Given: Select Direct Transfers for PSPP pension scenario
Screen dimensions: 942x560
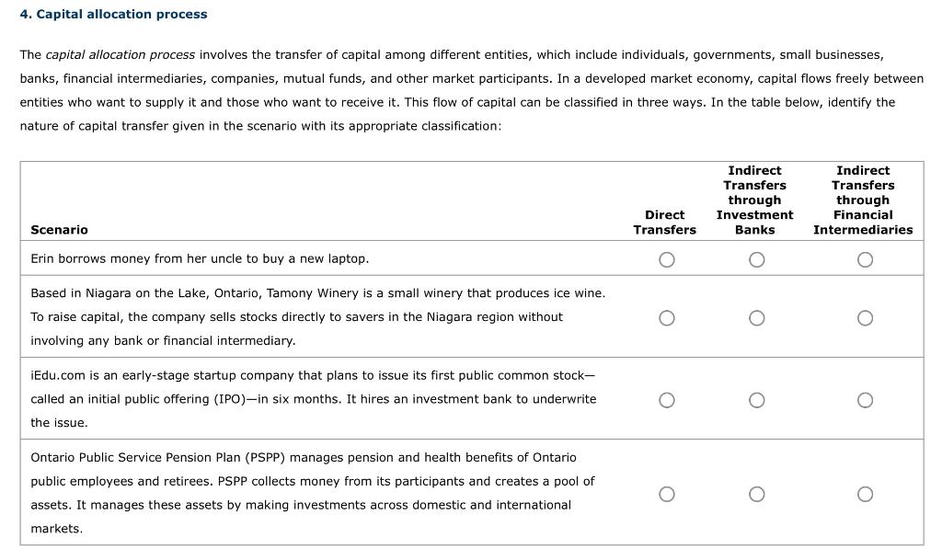Looking at the screenshot, I should [666, 494].
